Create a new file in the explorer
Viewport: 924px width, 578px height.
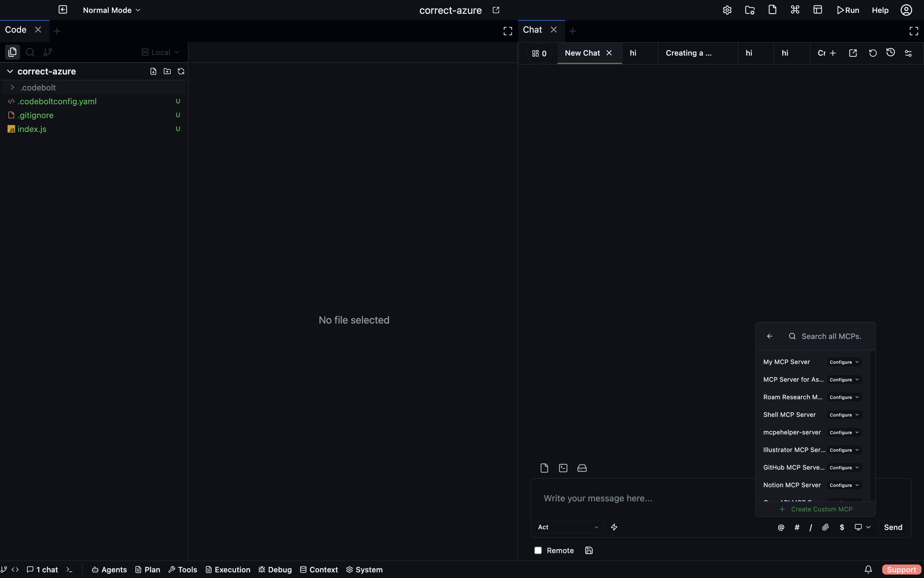tap(153, 71)
